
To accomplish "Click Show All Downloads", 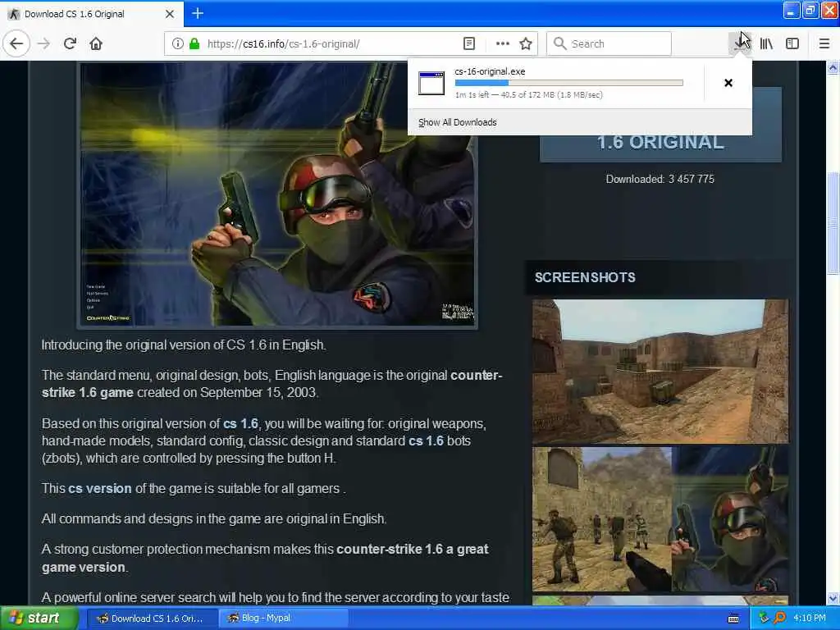I will pos(458,122).
